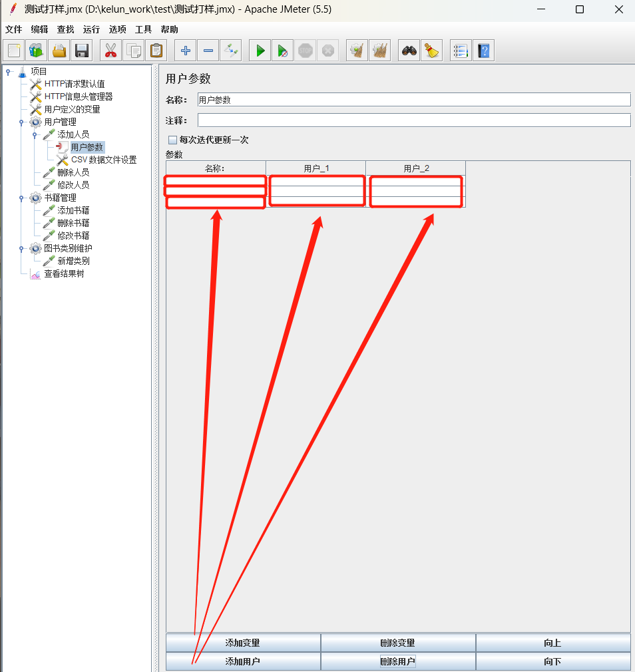Collapse the 项目 root node toggle
The width and height of the screenshot is (635, 672).
click(x=8, y=72)
